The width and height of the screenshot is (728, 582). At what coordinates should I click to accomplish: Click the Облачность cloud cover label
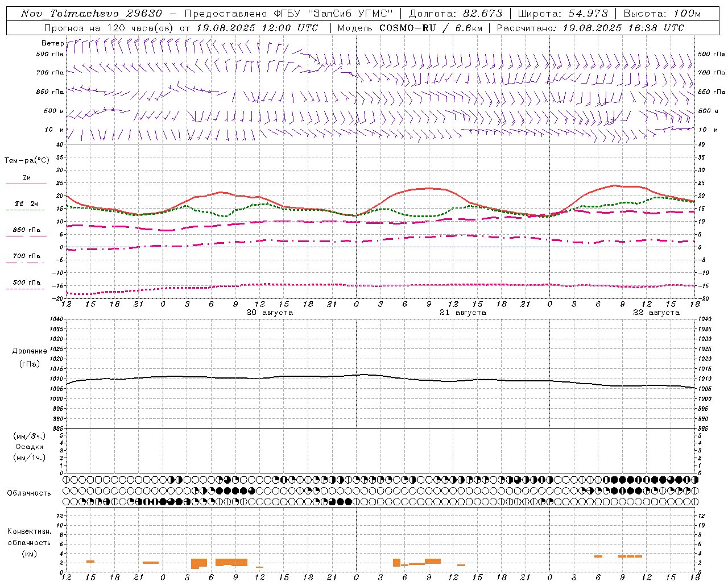[29, 493]
